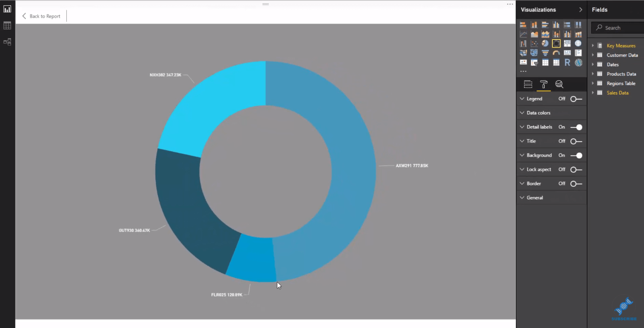Viewport: 644px width, 328px height.
Task: Select the Scatter chart visualization
Action: point(534,44)
